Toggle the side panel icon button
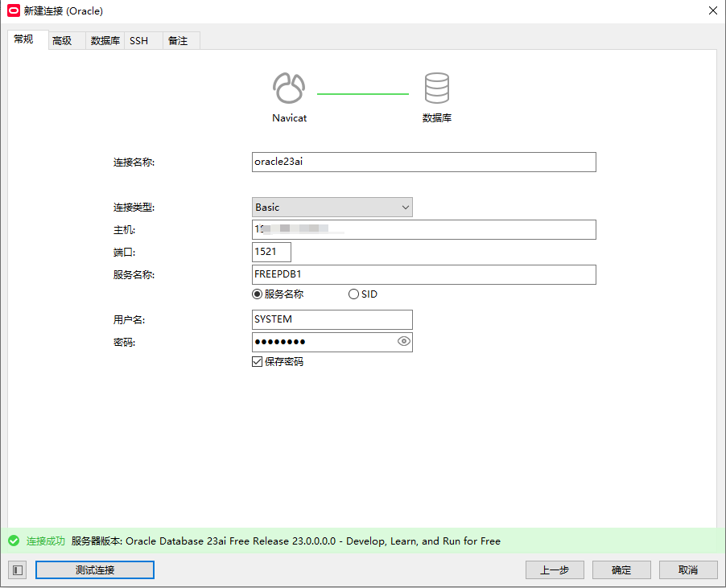726x588 pixels. 18,570
